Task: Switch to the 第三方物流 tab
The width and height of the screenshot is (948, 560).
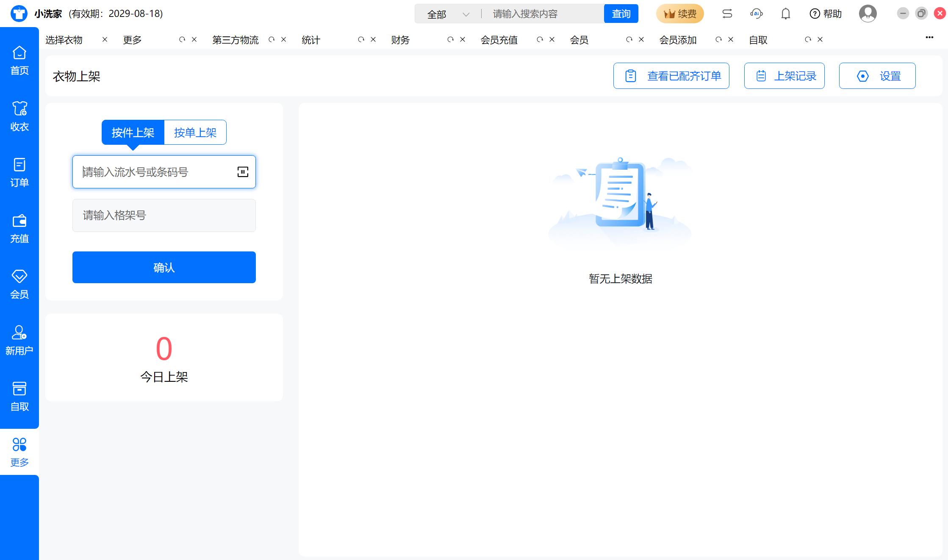Action: [236, 40]
